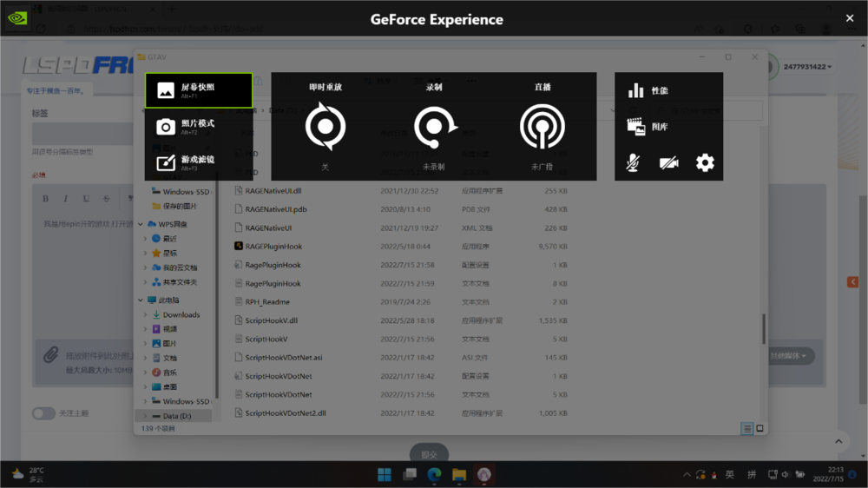Click Strikethrough in forum editor toolbar
This screenshot has height=488, width=868.
[106, 198]
